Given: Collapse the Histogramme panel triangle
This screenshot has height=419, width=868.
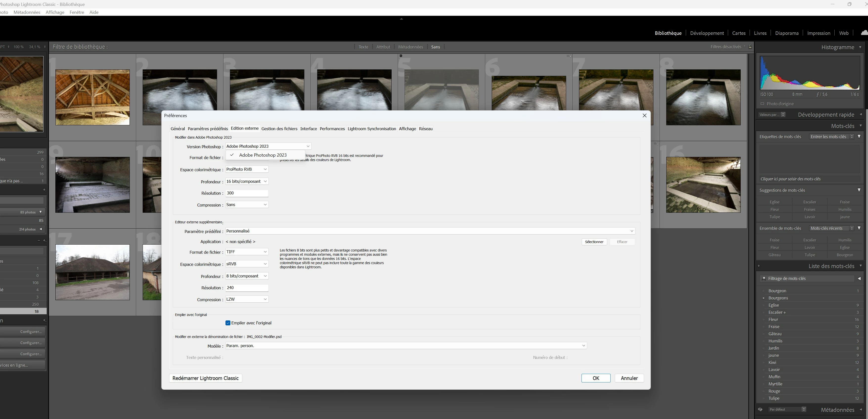Looking at the screenshot, I should coord(860,47).
